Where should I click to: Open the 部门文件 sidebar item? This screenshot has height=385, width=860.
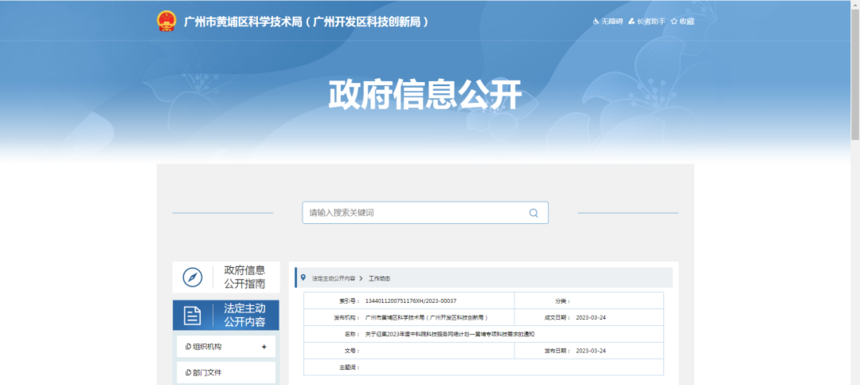tap(225, 372)
